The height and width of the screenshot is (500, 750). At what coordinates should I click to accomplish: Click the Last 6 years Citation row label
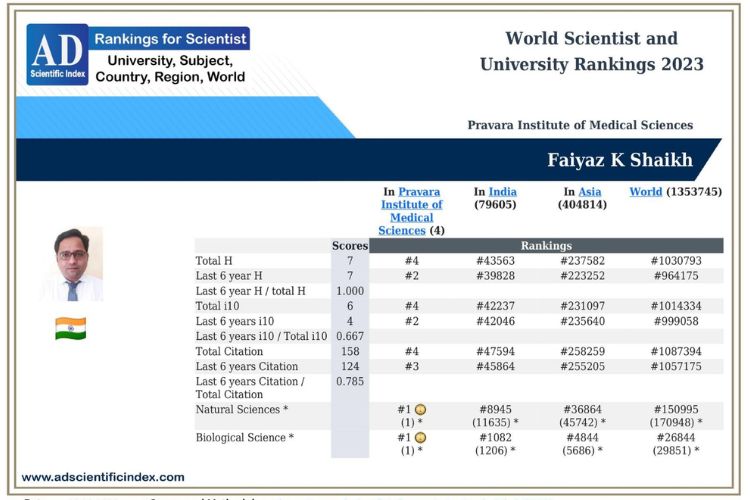coord(247,366)
